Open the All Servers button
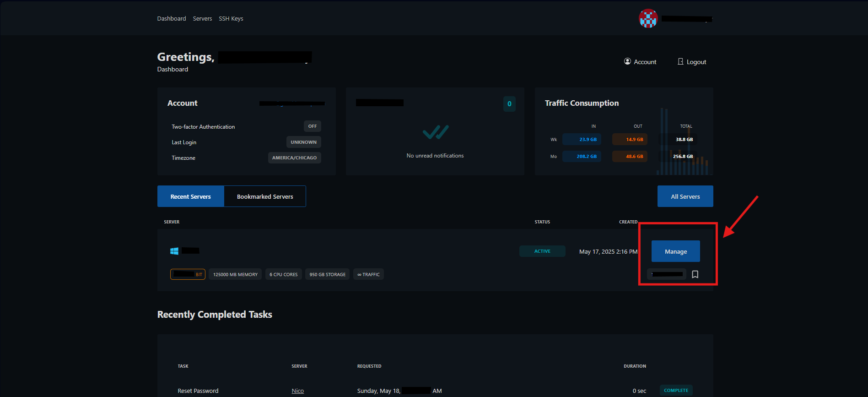This screenshot has width=868, height=397. coord(685,196)
